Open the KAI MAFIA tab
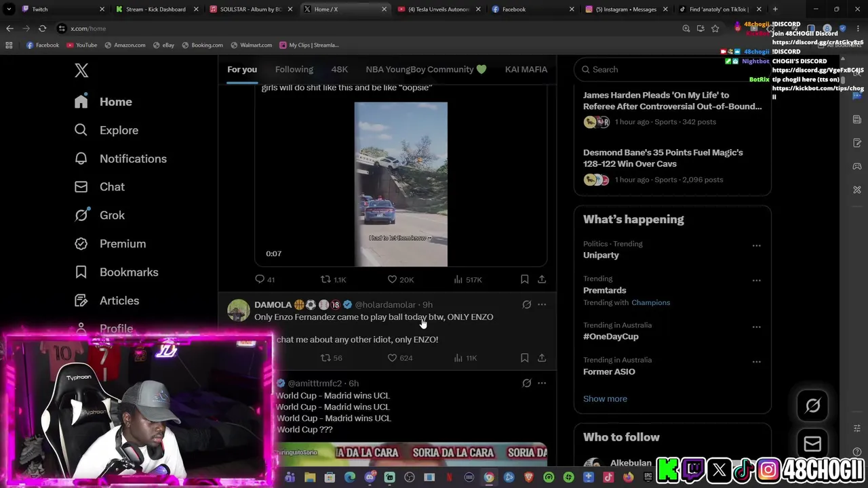 pos(526,69)
